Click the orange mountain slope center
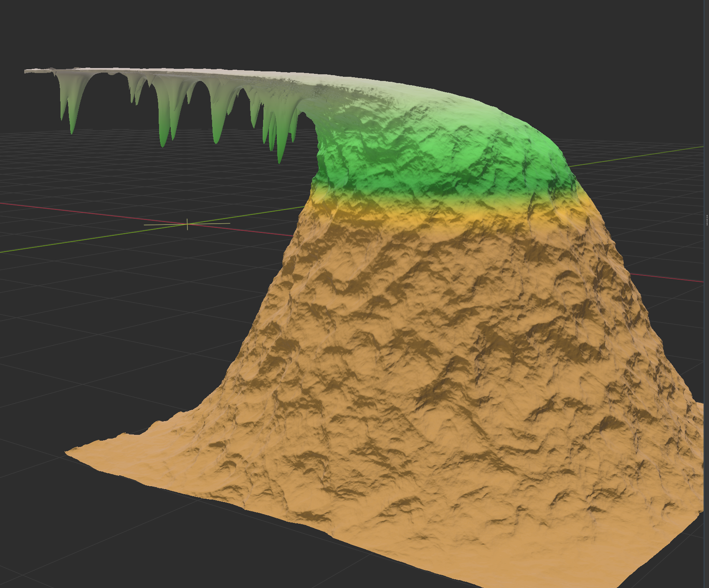This screenshot has width=709, height=588. [x=438, y=355]
